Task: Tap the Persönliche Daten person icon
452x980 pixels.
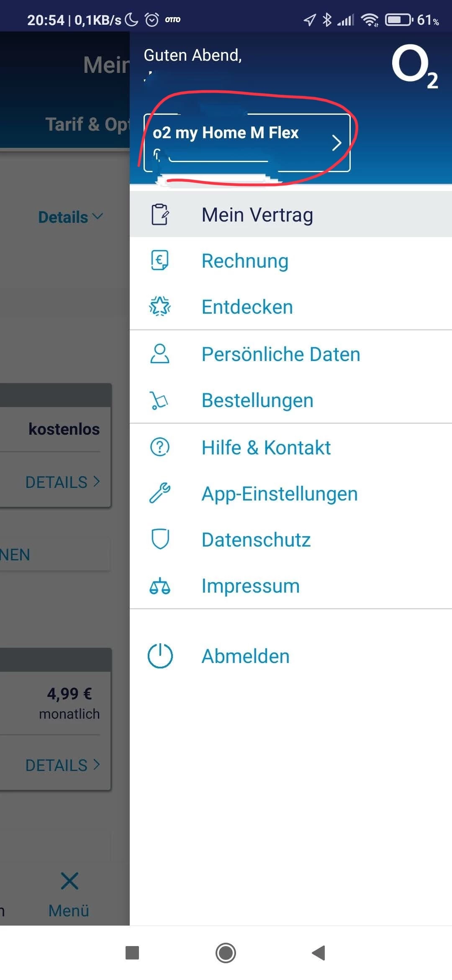Action: [x=159, y=354]
